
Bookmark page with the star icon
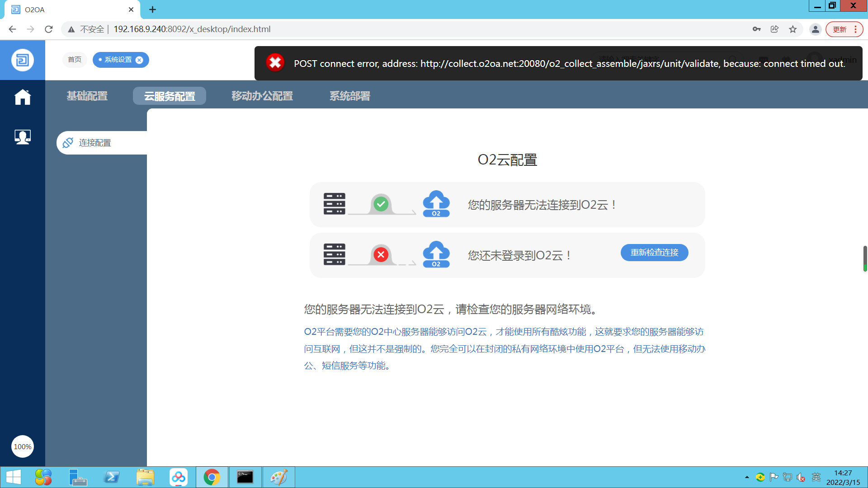tap(793, 29)
